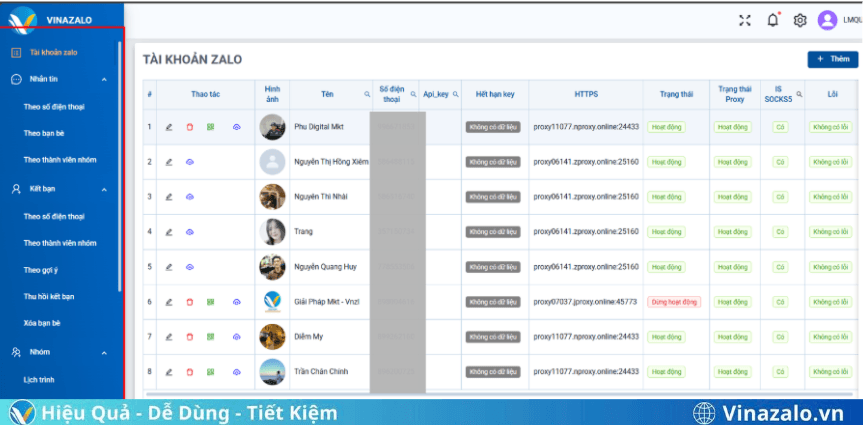Viewport: 863px width, 425px height.
Task: Select Theo gợi ý under Kết bạn
Action: pos(41,270)
